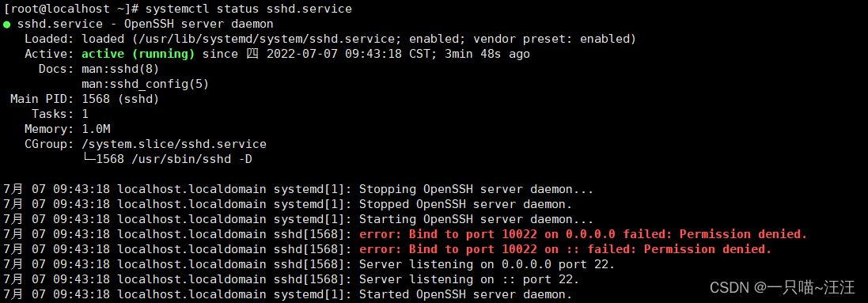Viewport: 868px width, 303px height.
Task: Click the man:sshd_config(5) docs entry
Action: pyautogui.click(x=145, y=84)
